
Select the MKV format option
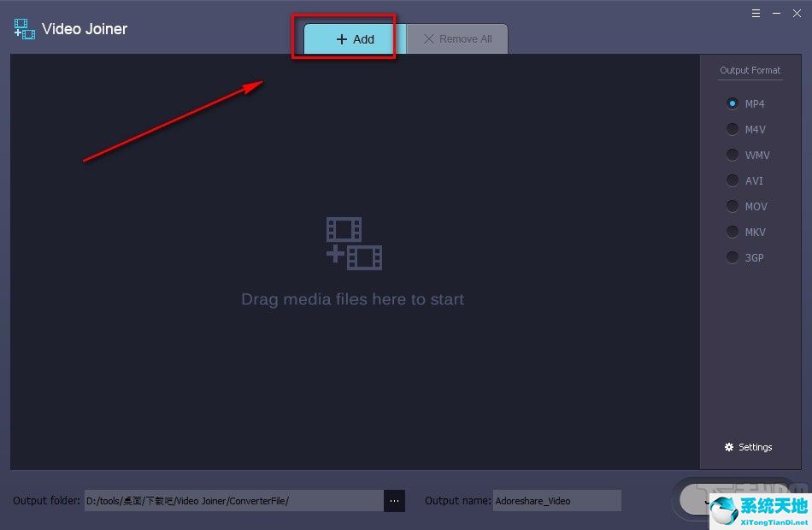click(733, 232)
